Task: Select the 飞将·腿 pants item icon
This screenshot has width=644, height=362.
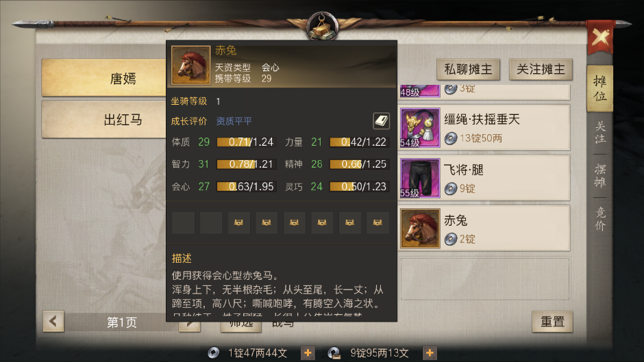Action: [420, 178]
